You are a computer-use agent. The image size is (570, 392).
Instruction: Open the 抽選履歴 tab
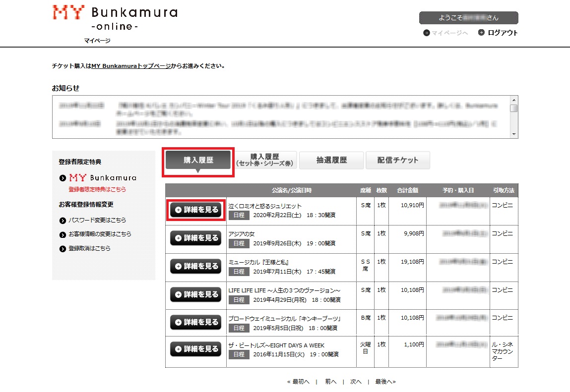[x=331, y=161]
